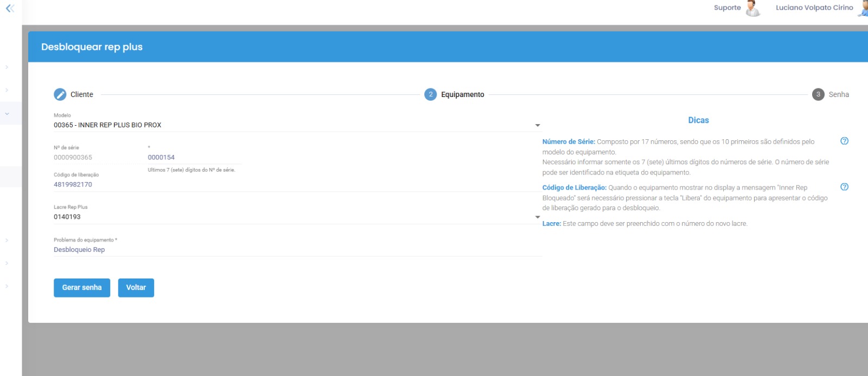Screen dimensions: 868x376
Task: Expand the topmost sidebar chevron item
Action: [7, 67]
